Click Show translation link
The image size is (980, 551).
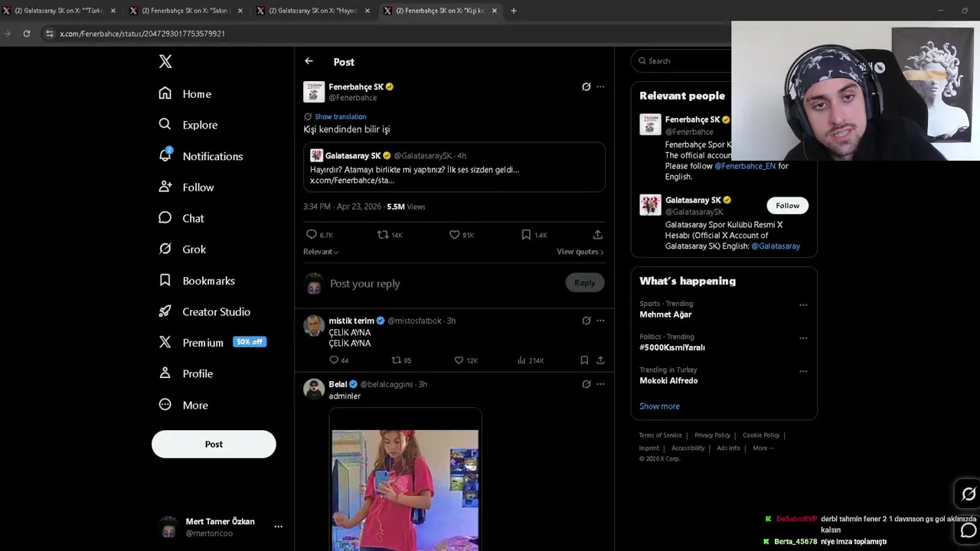pos(340,116)
